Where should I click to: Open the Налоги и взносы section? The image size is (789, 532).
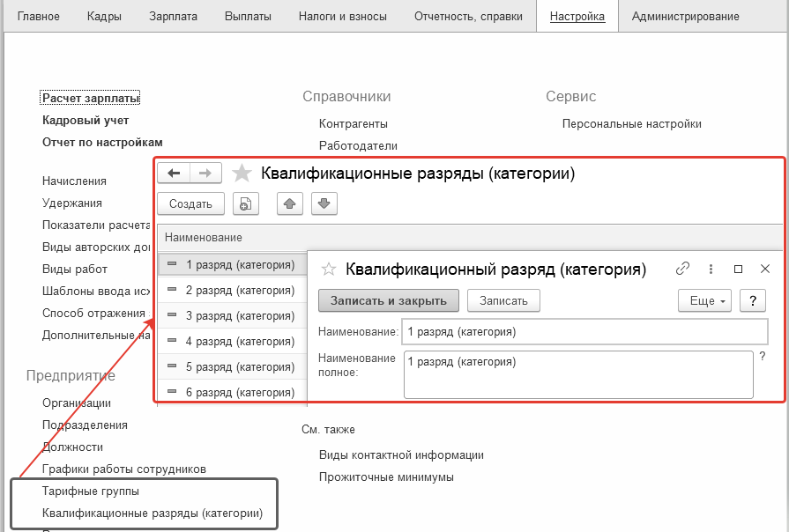pos(343,16)
